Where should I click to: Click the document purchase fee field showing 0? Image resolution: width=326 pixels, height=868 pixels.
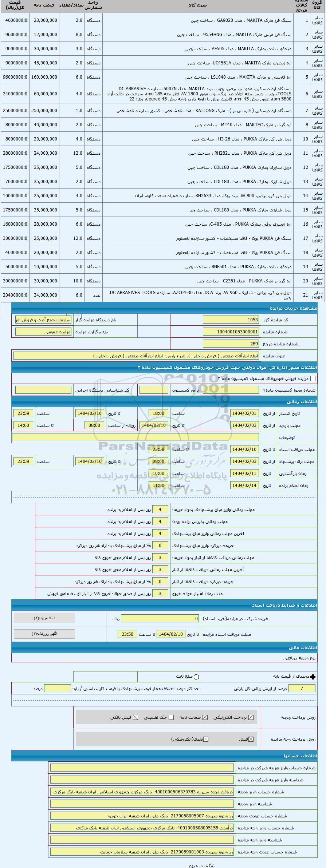pos(160,618)
